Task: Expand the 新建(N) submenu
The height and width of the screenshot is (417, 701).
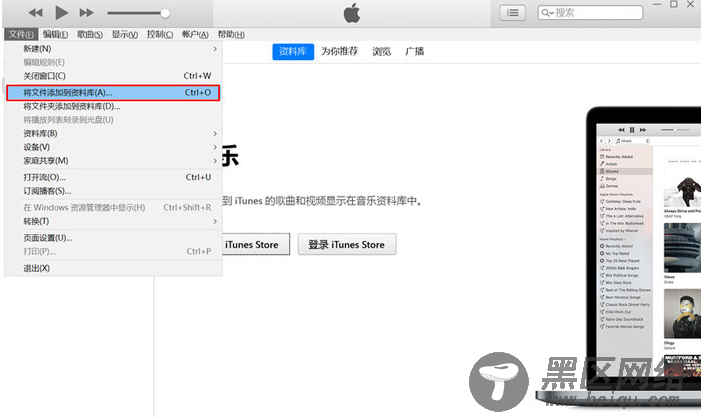Action: 114,49
